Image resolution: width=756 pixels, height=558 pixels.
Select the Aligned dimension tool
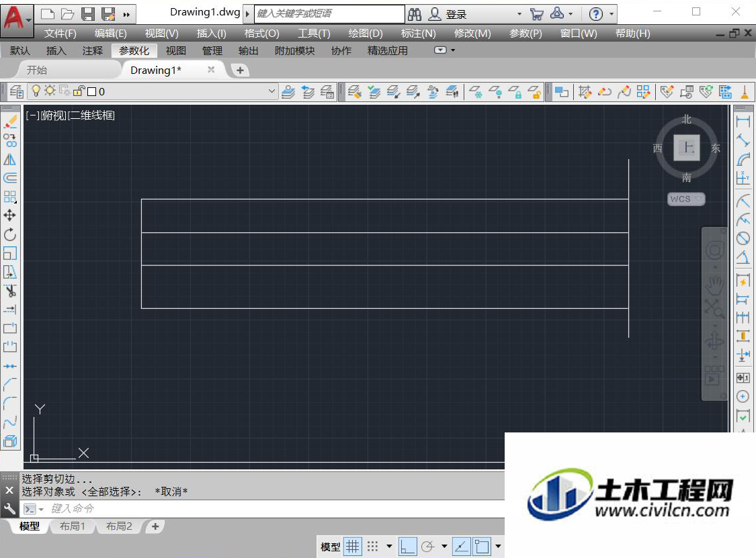point(743,140)
